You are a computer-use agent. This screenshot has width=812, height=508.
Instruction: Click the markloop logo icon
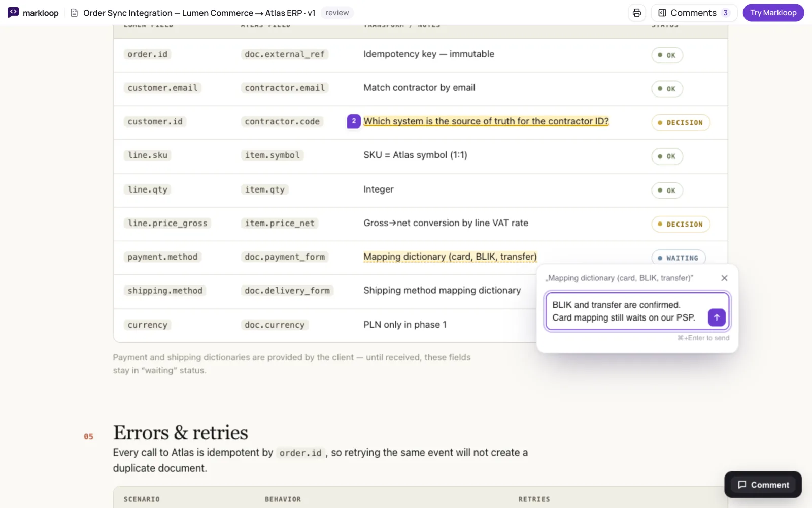click(13, 12)
